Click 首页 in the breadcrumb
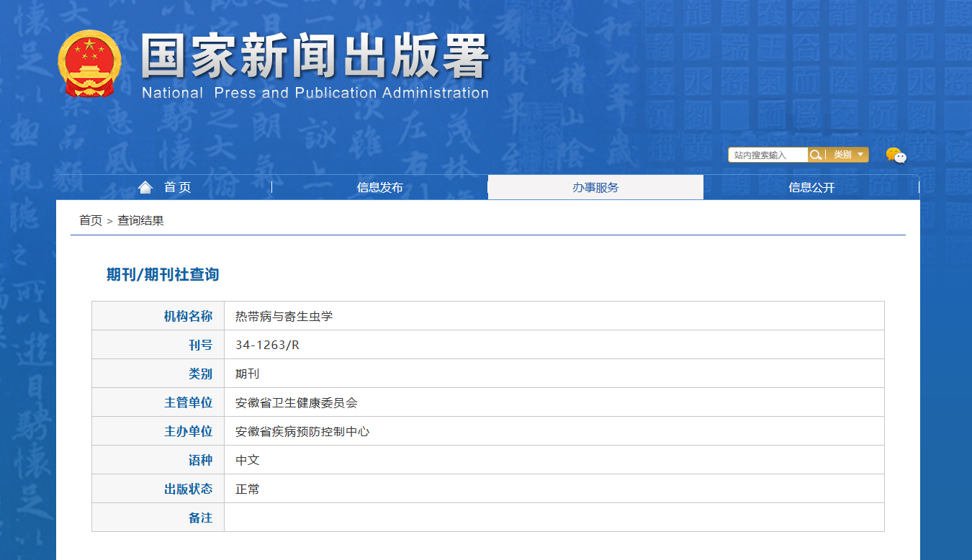The image size is (972, 560). click(x=91, y=220)
